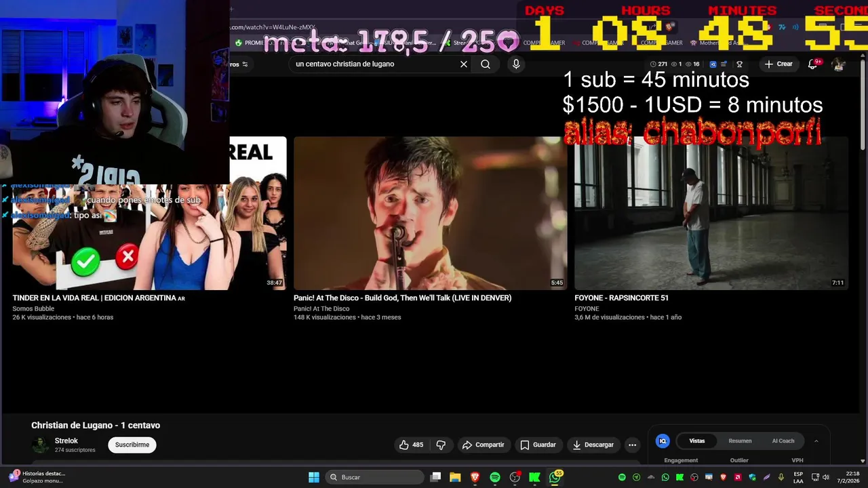Screen dimensions: 868x488
Task: Click the trophy icon in YouTube header
Action: point(740,64)
